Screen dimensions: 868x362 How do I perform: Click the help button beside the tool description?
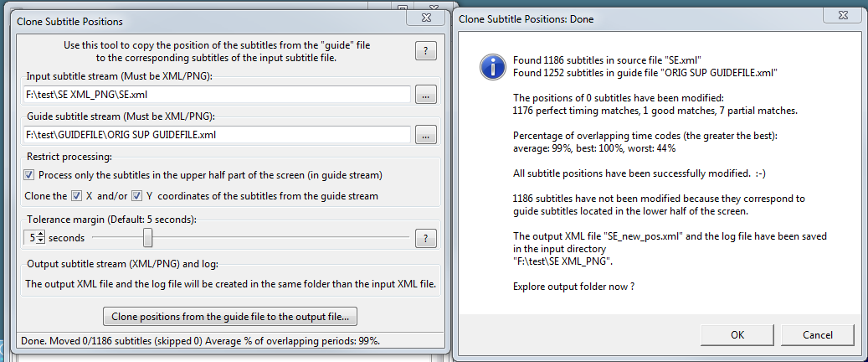pos(426,52)
